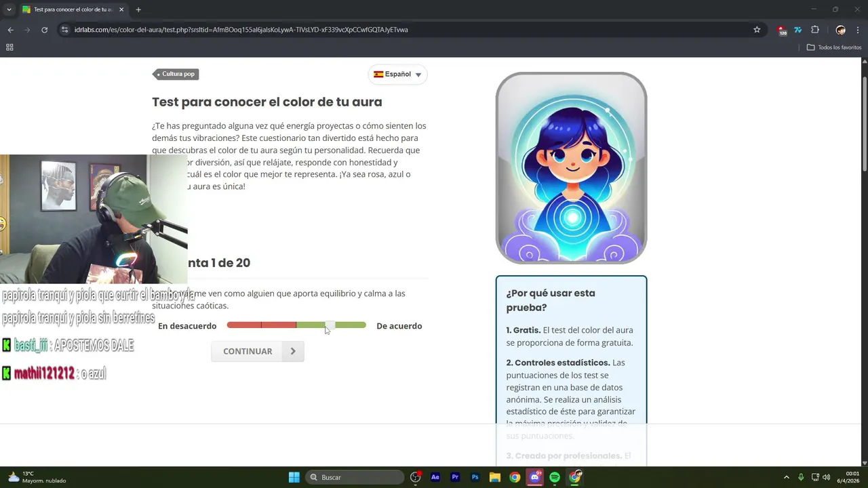The image size is (868, 488).
Task: Bookmark this page with the star icon
Action: coord(757,30)
